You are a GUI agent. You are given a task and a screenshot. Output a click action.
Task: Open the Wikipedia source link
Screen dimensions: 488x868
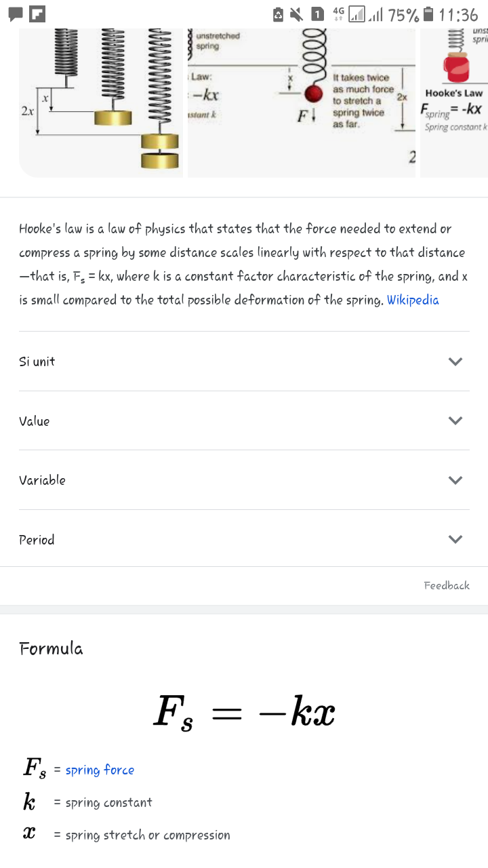[x=413, y=300]
